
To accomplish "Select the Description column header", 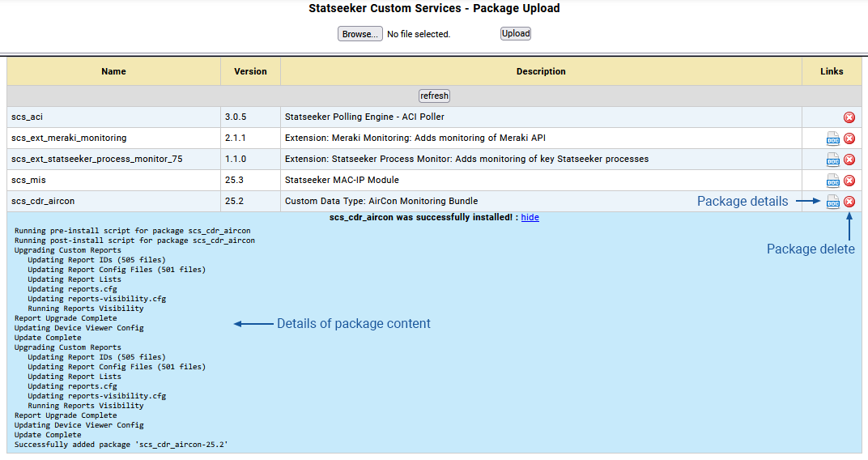I will click(x=541, y=71).
